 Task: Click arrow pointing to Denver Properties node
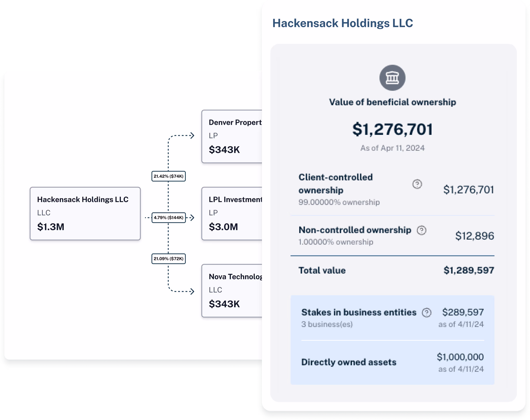click(192, 136)
